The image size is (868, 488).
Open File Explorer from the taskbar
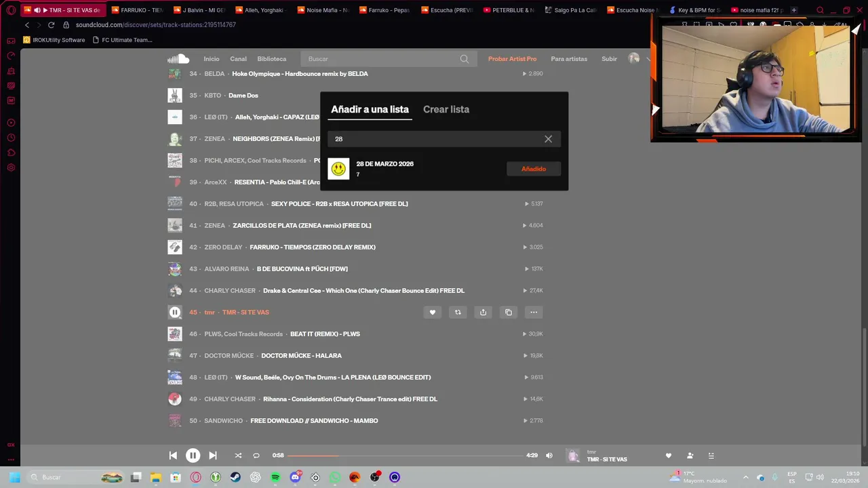(155, 477)
